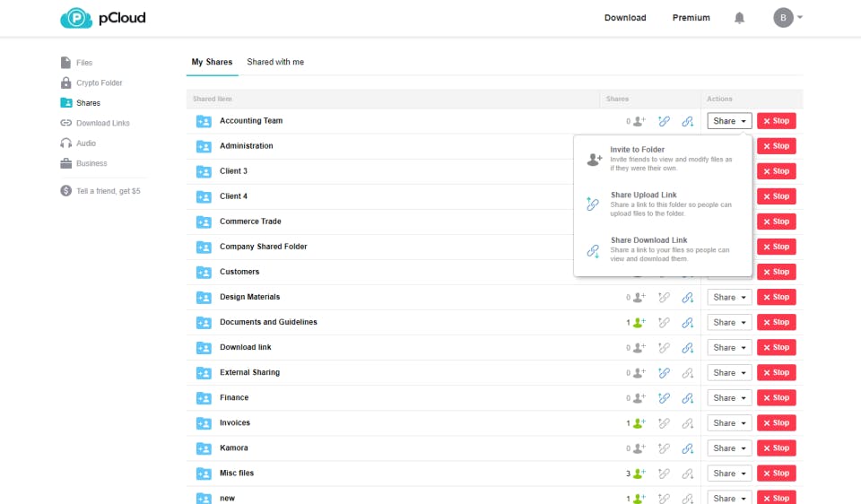Click the invite user icon for Accounting Team
The width and height of the screenshot is (861, 504).
coord(639,121)
